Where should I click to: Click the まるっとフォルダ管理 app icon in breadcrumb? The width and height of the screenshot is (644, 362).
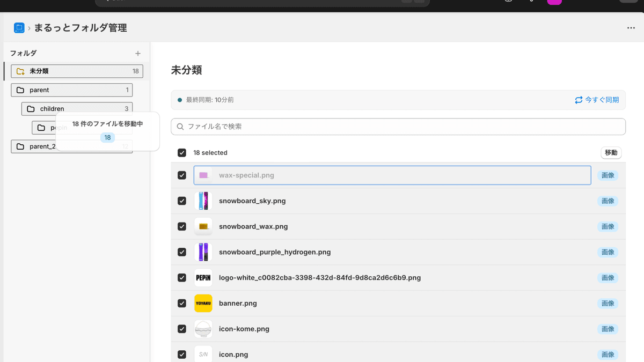[x=19, y=27]
